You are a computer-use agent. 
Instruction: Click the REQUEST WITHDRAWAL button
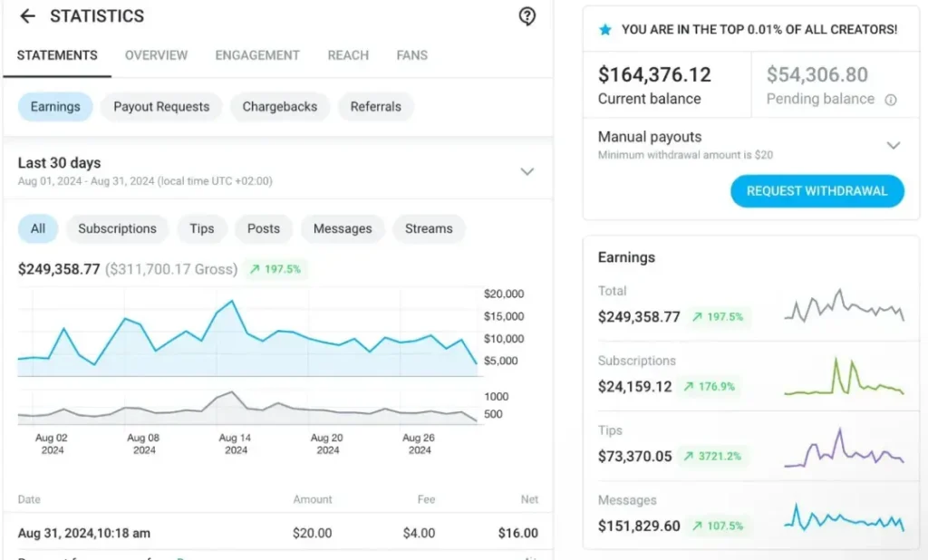pyautogui.click(x=817, y=191)
